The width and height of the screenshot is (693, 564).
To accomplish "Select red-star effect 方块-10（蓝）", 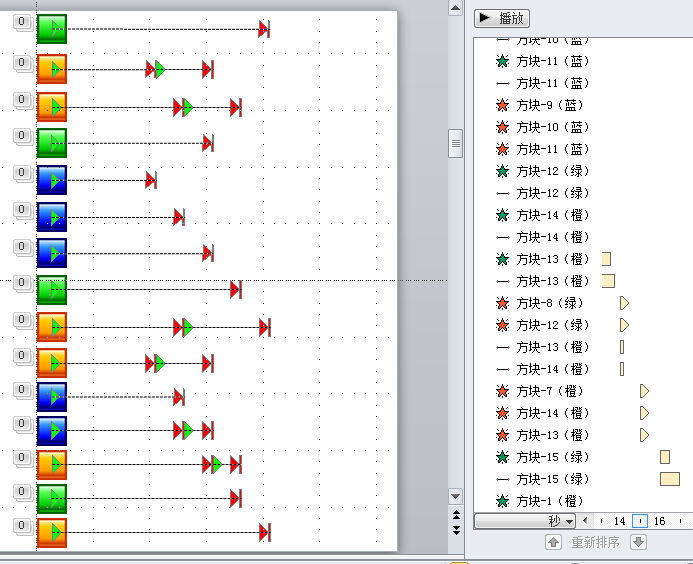I will 543,127.
